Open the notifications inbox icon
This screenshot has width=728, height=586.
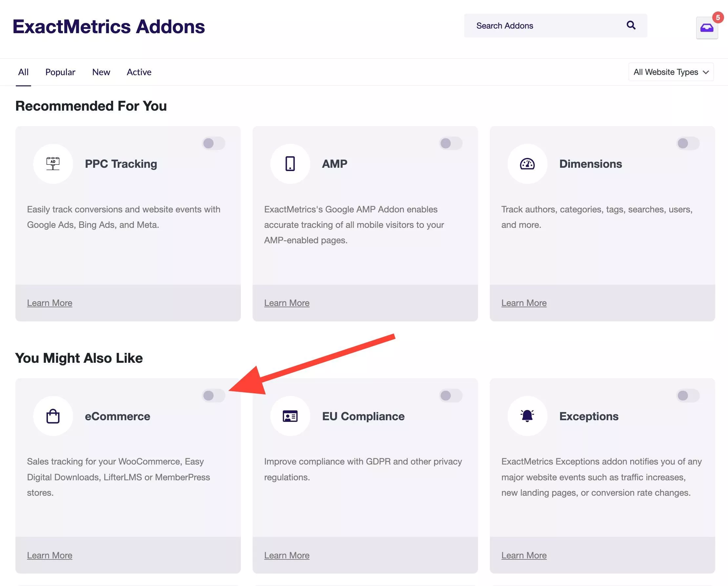coord(707,28)
